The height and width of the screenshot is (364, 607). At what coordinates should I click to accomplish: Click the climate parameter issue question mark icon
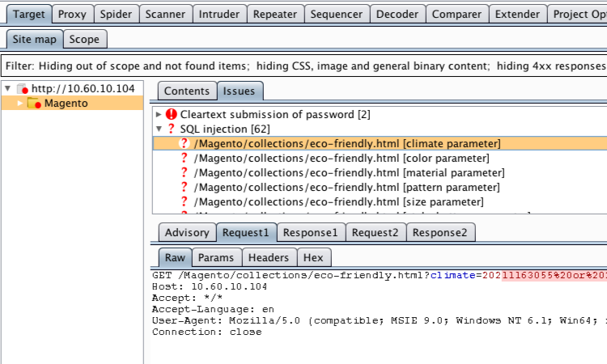[185, 143]
